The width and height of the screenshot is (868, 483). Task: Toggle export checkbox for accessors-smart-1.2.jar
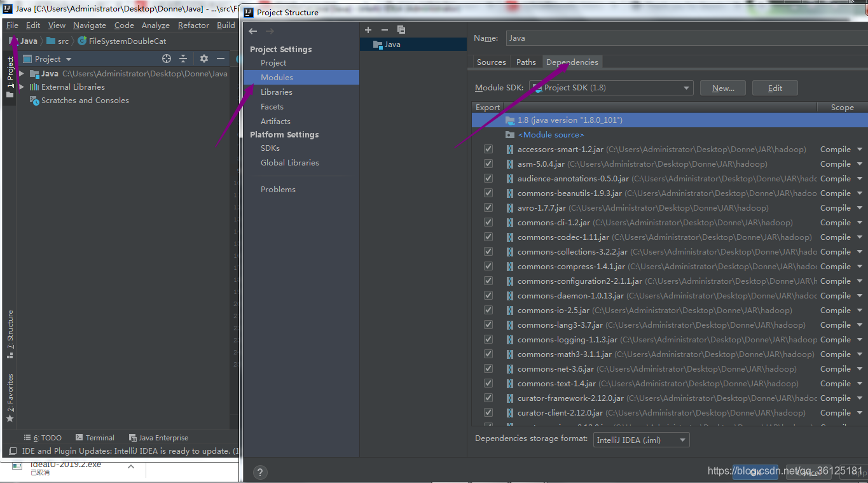[x=488, y=150]
